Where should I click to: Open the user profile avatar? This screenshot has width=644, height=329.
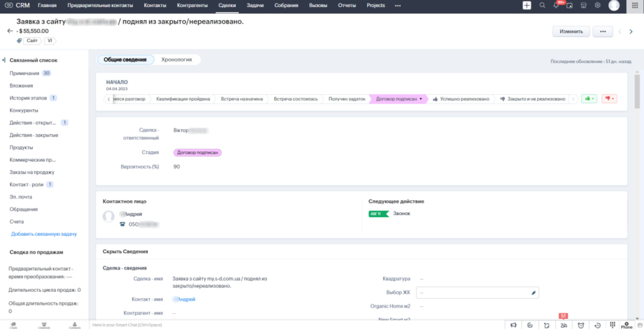(x=614, y=5)
